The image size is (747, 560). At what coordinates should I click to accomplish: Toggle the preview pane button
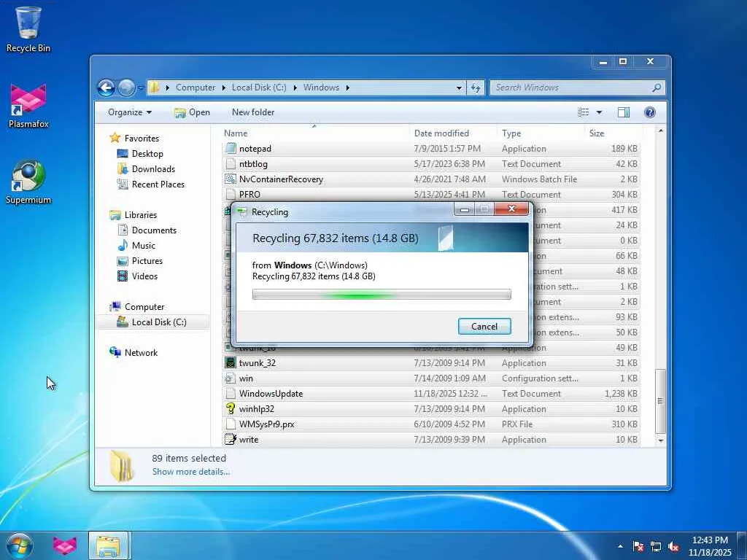[x=623, y=112]
